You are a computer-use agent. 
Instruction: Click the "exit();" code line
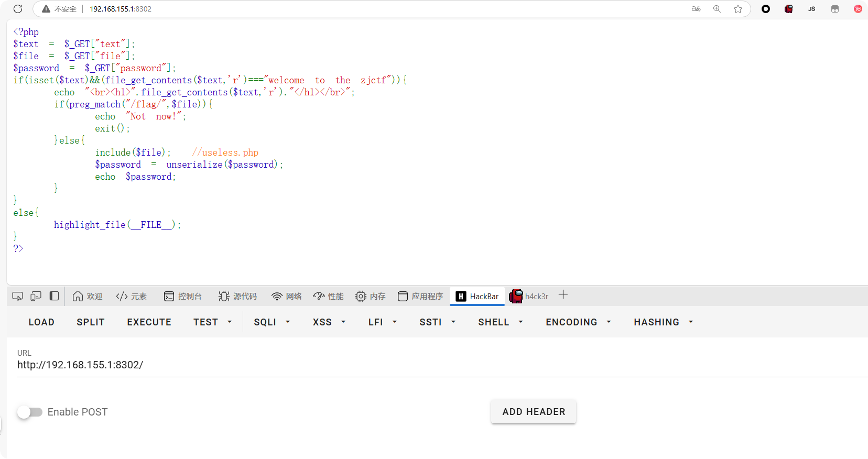tap(112, 128)
